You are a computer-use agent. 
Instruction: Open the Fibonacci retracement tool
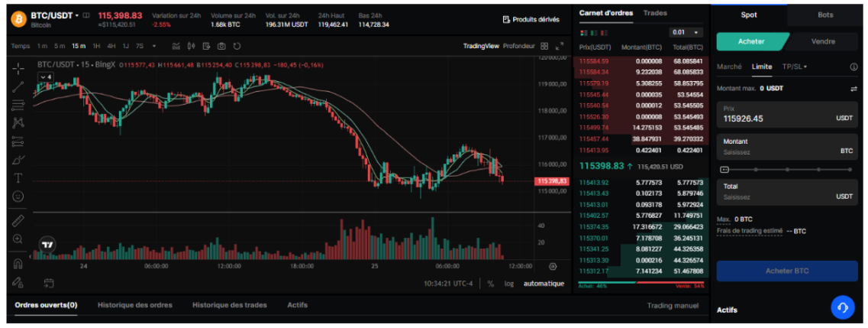pos(18,104)
